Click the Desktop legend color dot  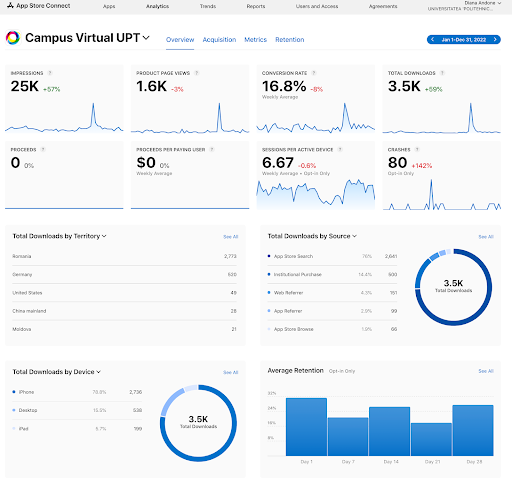(14, 410)
